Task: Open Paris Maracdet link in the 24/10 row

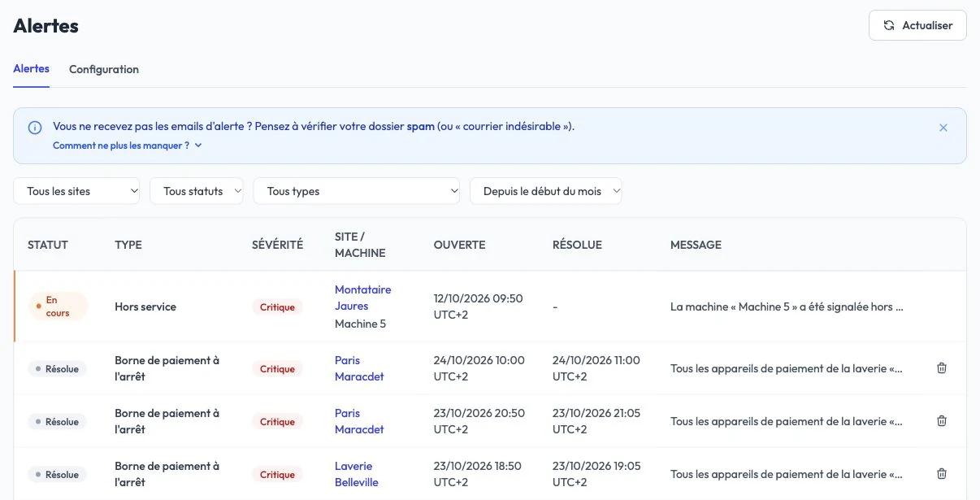Action: pyautogui.click(x=359, y=368)
